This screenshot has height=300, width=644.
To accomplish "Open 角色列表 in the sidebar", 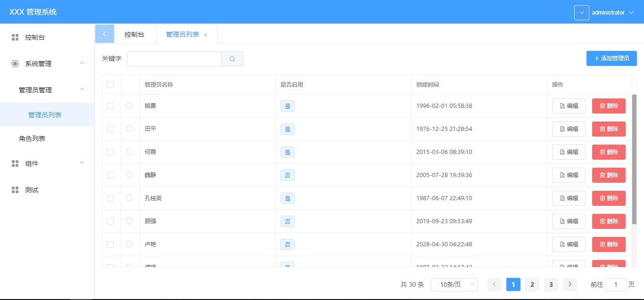I will [47, 138].
